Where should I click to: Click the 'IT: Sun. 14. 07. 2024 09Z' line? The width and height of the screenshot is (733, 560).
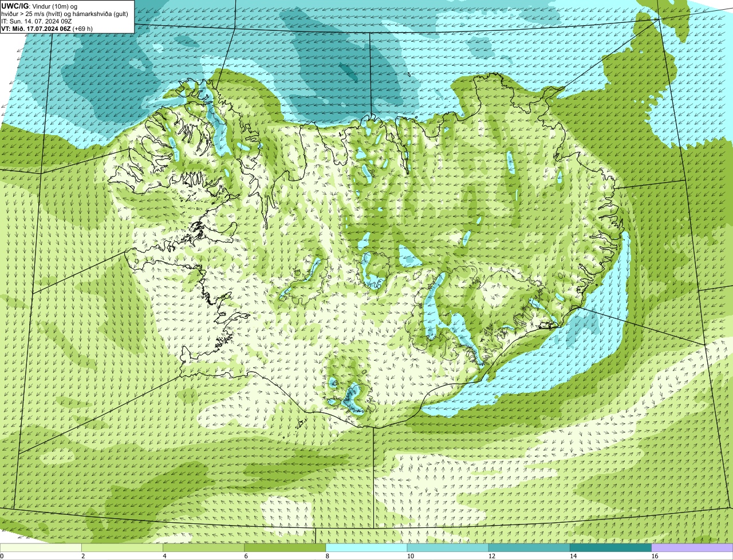(x=37, y=21)
